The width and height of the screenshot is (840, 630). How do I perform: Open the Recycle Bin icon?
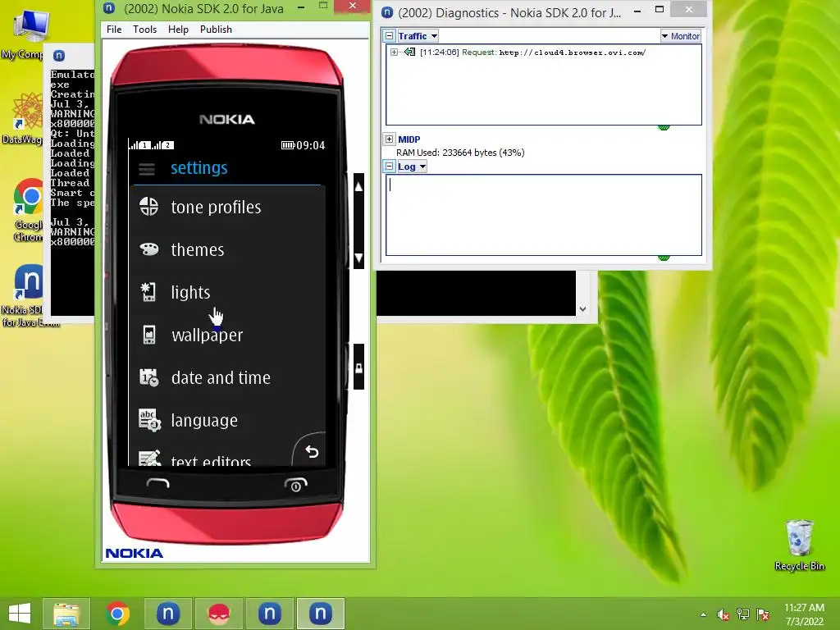pyautogui.click(x=799, y=546)
